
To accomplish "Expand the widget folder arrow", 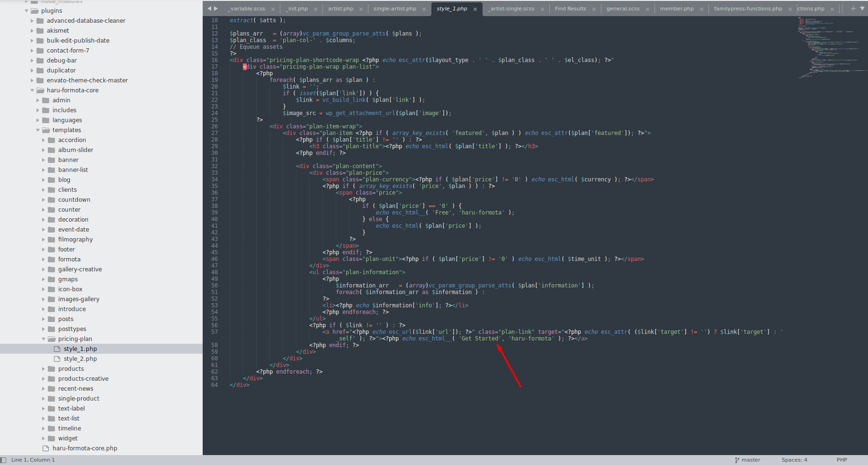I will [44, 438].
